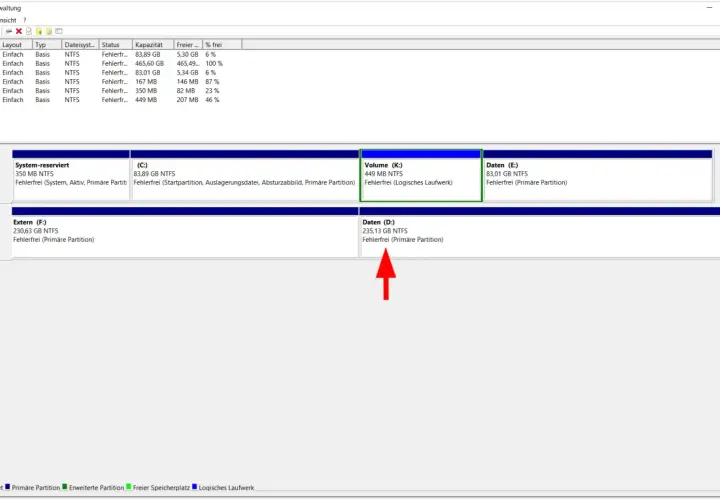The width and height of the screenshot is (720, 500).
Task: Click the 449 MB capacity cell in the list
Action: [x=146, y=100]
